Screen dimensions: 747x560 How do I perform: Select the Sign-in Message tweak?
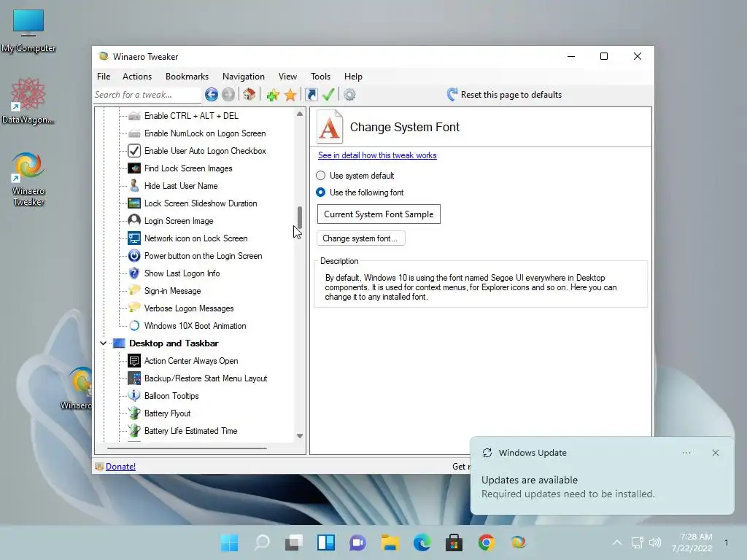(x=172, y=291)
